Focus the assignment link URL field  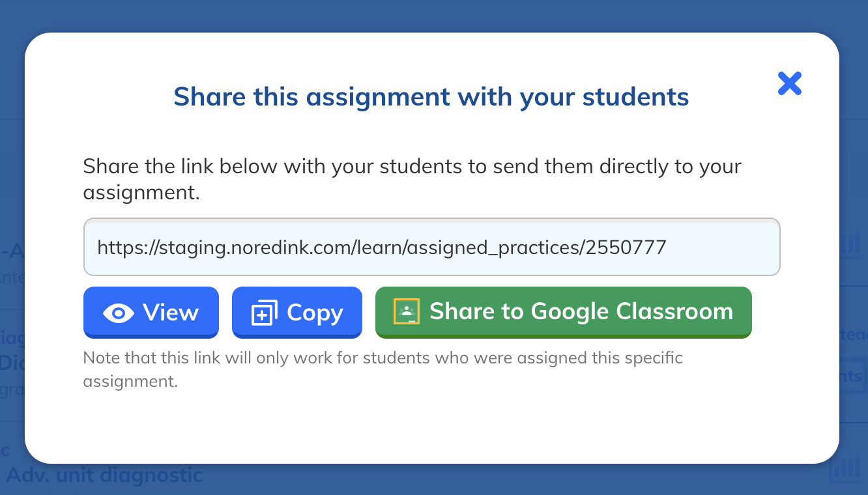[431, 247]
